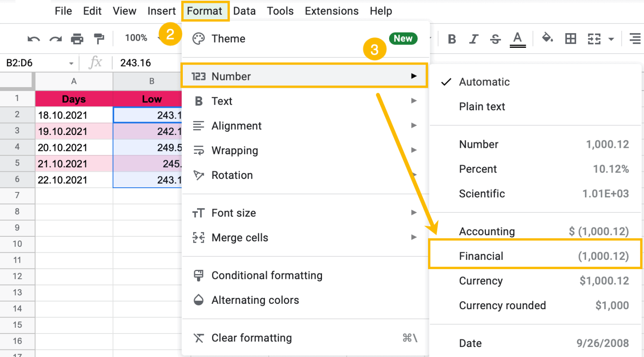Expand the Text submenu
Viewport: 644px width, 357px height.
coord(222,101)
